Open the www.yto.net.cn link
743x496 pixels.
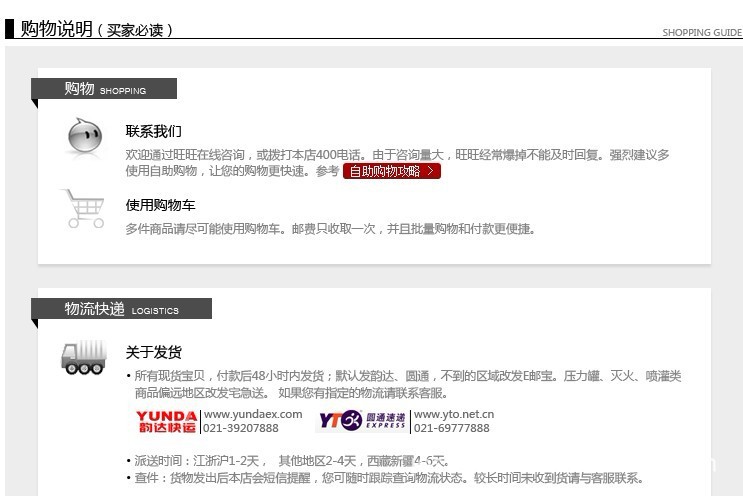click(x=454, y=414)
